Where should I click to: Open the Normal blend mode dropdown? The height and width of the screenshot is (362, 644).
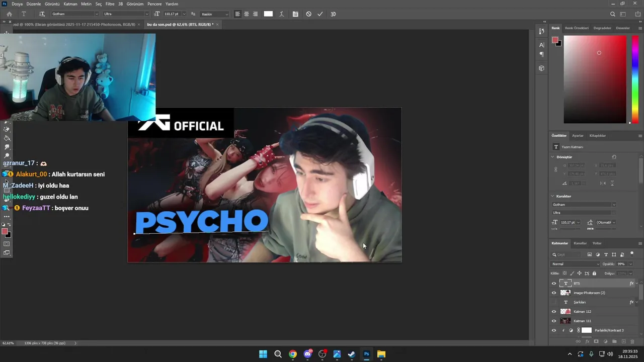576,264
